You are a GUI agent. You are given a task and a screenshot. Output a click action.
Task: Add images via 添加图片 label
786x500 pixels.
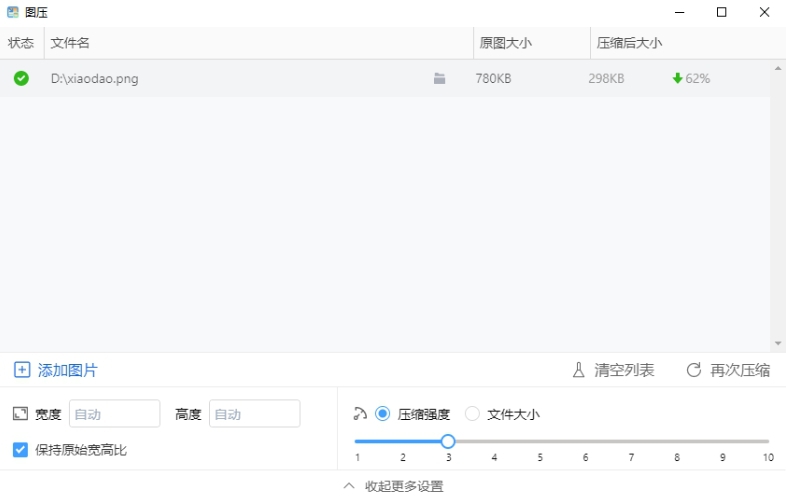[68, 370]
